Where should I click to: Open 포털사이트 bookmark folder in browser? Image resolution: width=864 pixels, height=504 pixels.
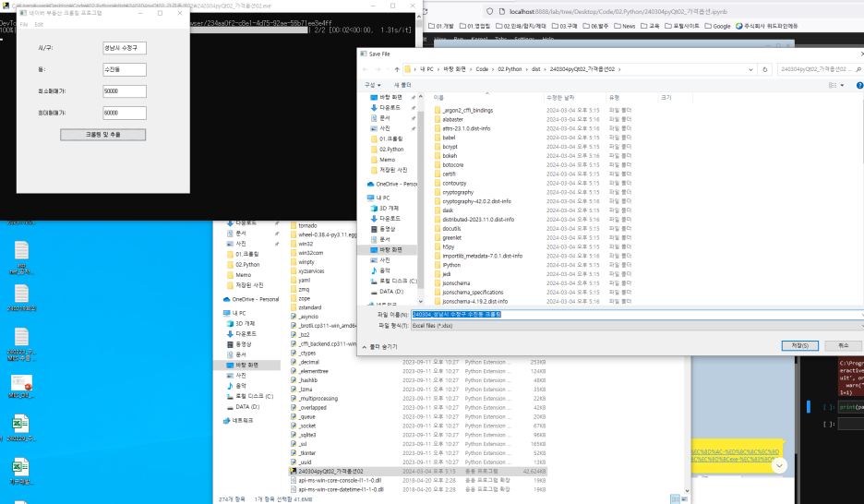[x=681, y=26]
